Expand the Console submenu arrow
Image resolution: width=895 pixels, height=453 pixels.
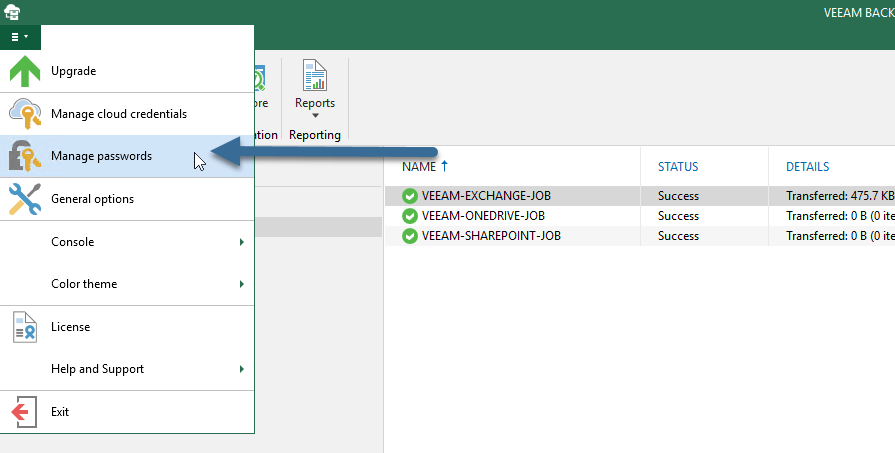241,242
